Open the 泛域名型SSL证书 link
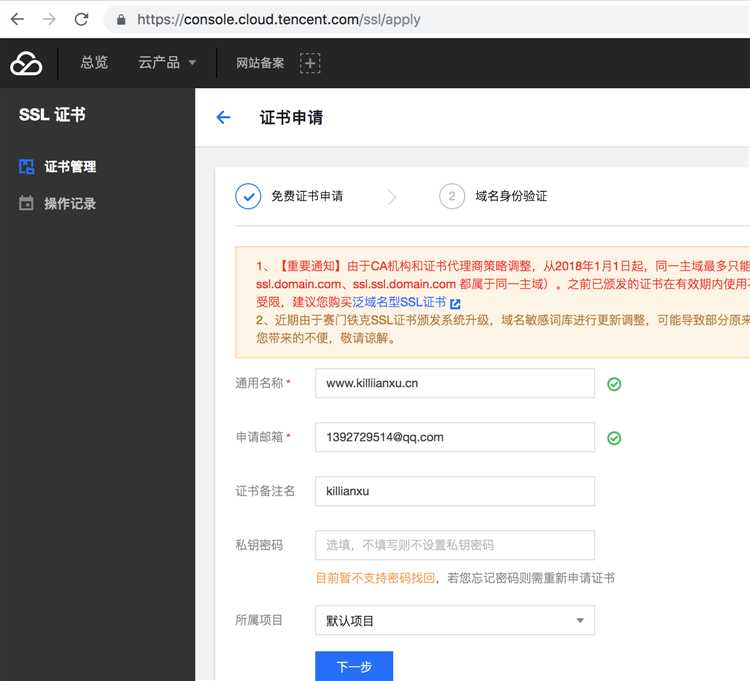 point(399,302)
